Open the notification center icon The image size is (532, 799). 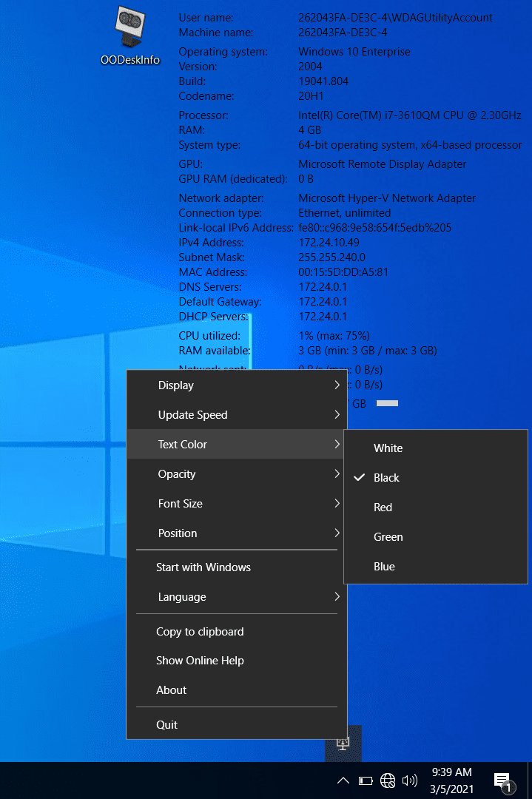502,781
